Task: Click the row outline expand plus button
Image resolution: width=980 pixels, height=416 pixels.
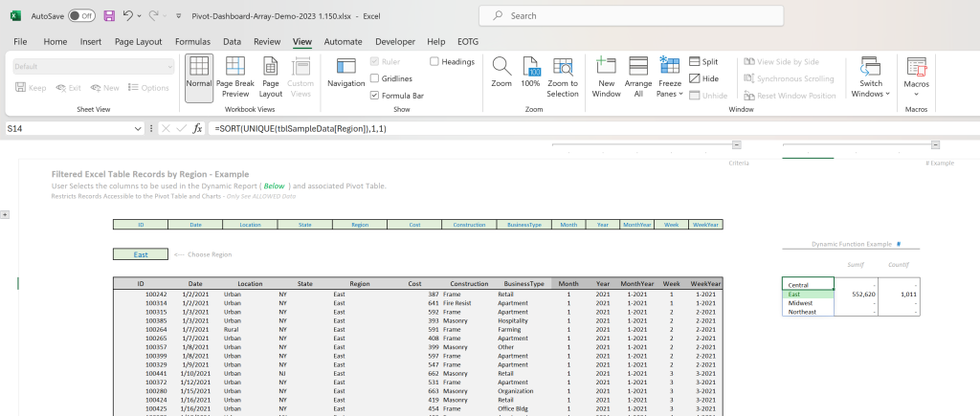Action: pos(5,214)
